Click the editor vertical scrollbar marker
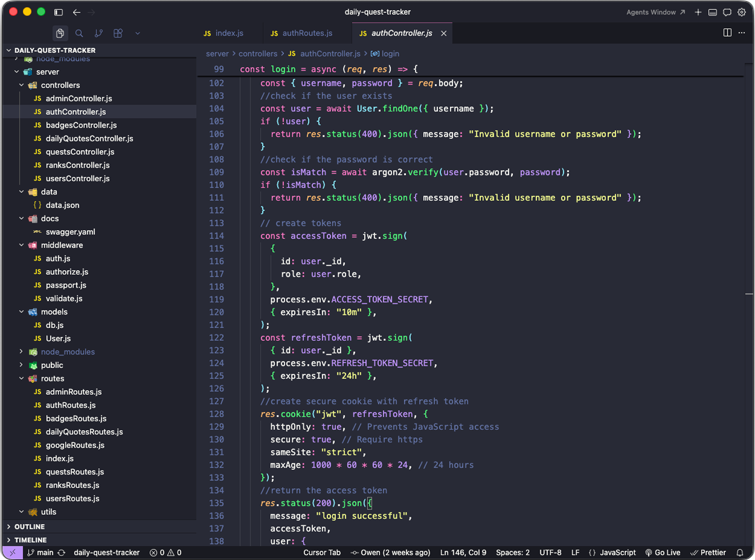Screen dimensions: 755x560 (x=749, y=294)
